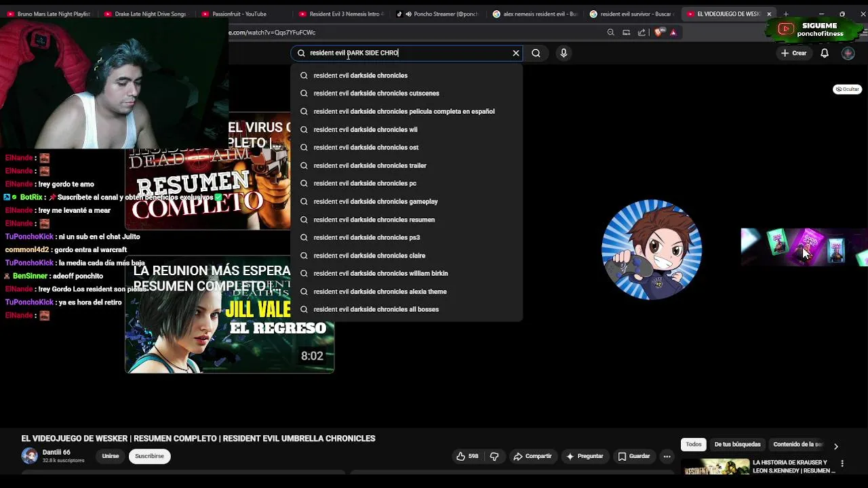Click the cartoon channel avatar end-screen element

[652, 249]
